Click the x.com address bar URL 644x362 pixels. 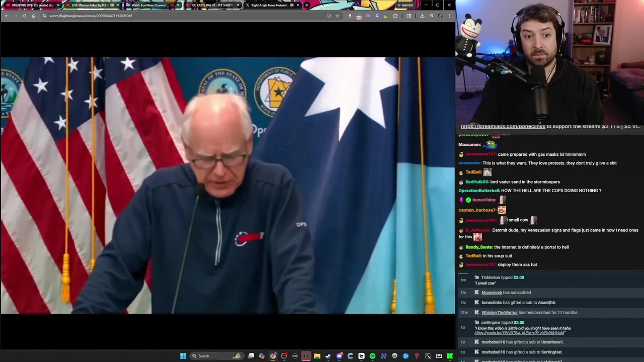[91, 16]
